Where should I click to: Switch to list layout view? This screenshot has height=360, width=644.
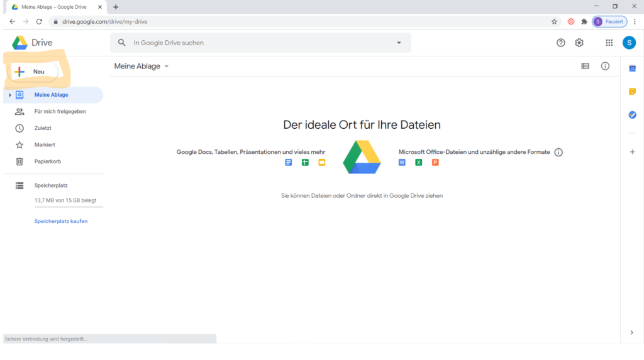point(585,66)
